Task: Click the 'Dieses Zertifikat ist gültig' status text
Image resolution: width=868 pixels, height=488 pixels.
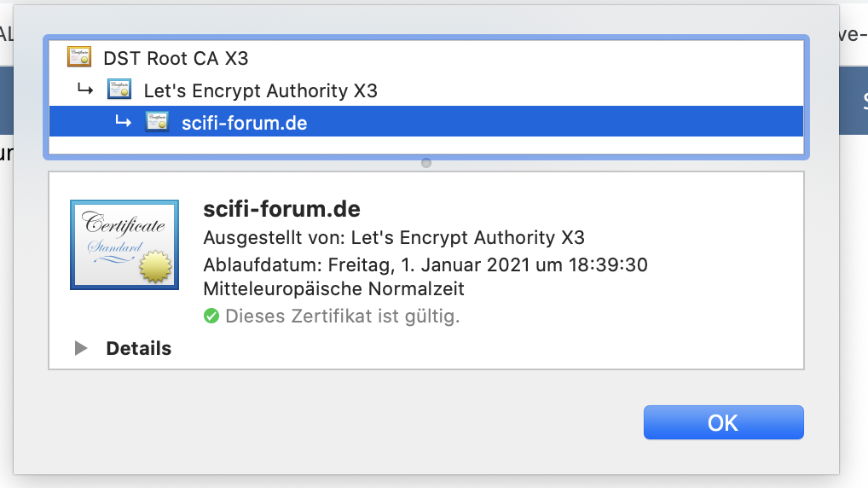Action: pyautogui.click(x=342, y=317)
